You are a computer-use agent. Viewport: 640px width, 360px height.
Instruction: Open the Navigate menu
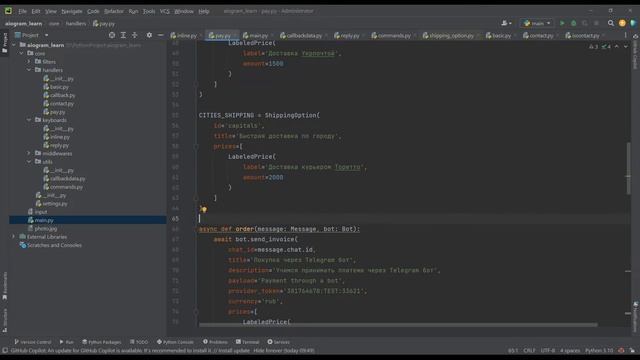coord(72,11)
